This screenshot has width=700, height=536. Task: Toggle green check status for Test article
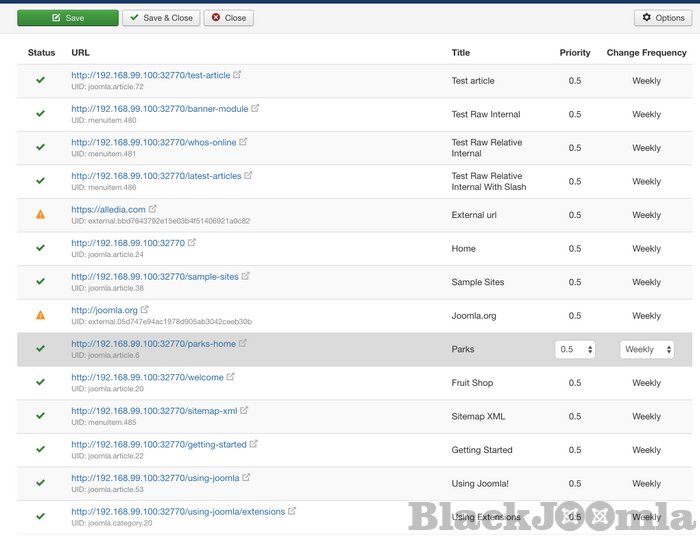click(x=41, y=80)
